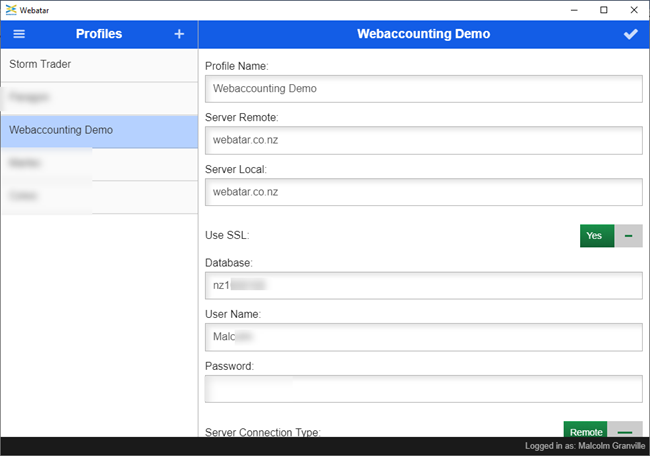650x457 pixels.
Task: Click inside the Database field
Action: click(x=423, y=285)
